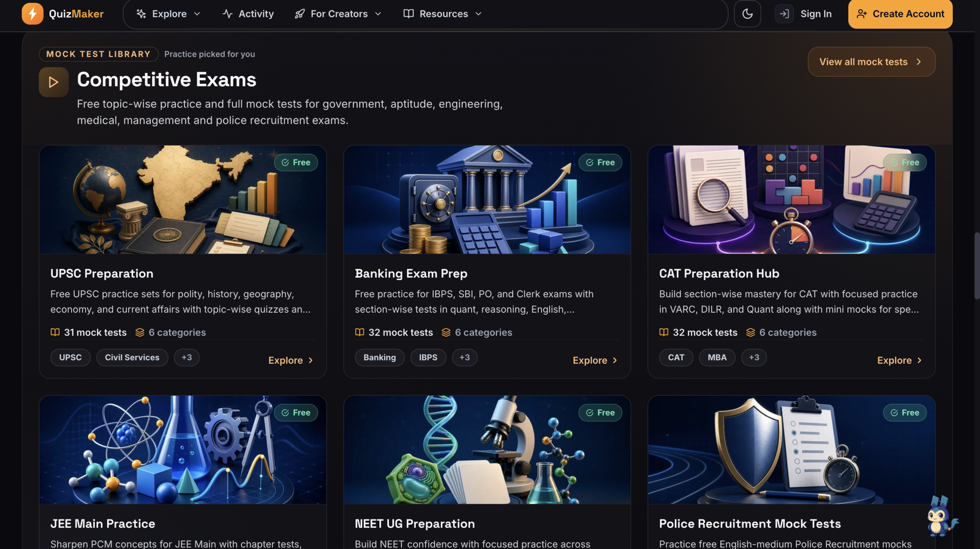This screenshot has height=549, width=980.
Task: Open the Activity menu item
Action: tap(248, 13)
